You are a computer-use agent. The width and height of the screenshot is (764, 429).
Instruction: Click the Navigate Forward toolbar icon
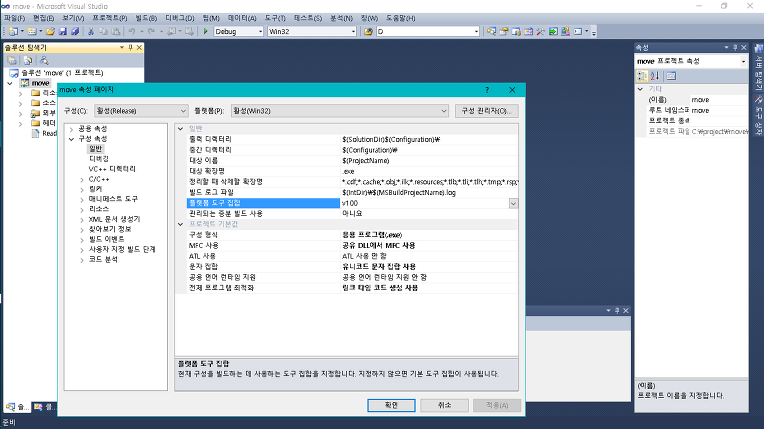coord(189,31)
